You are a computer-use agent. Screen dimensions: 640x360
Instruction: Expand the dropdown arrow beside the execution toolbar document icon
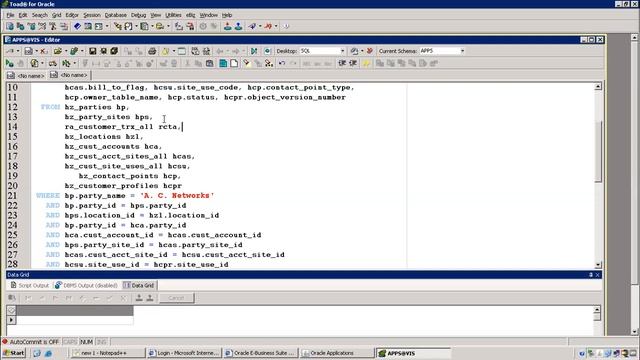[42, 63]
